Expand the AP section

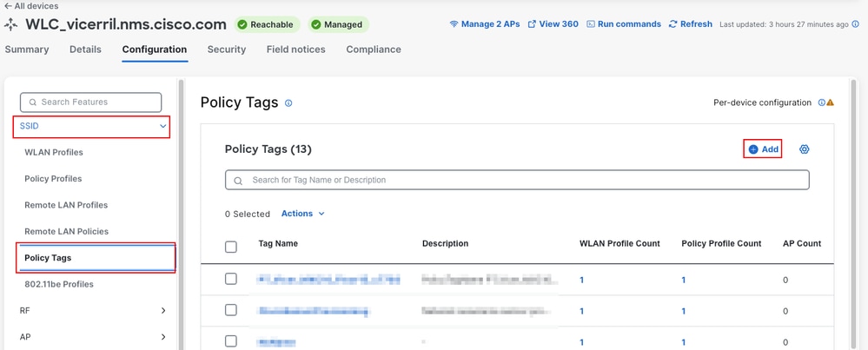coord(92,337)
